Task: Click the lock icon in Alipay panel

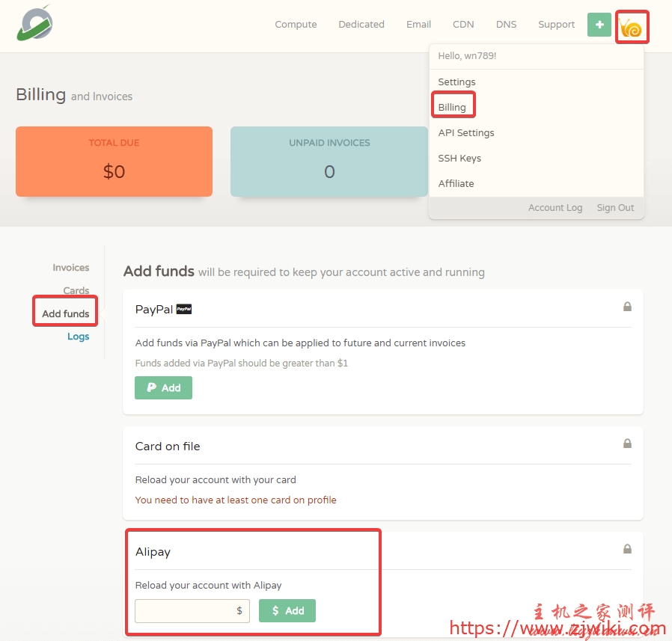Action: (627, 549)
